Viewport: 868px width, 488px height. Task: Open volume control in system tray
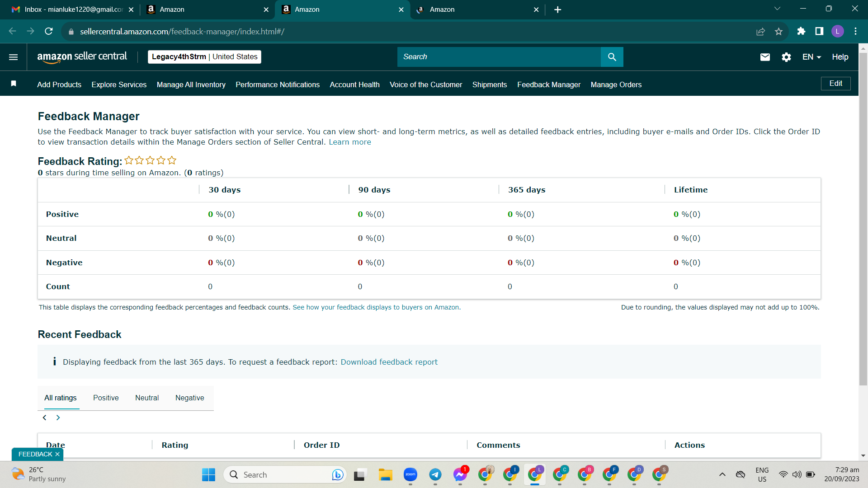click(x=797, y=474)
